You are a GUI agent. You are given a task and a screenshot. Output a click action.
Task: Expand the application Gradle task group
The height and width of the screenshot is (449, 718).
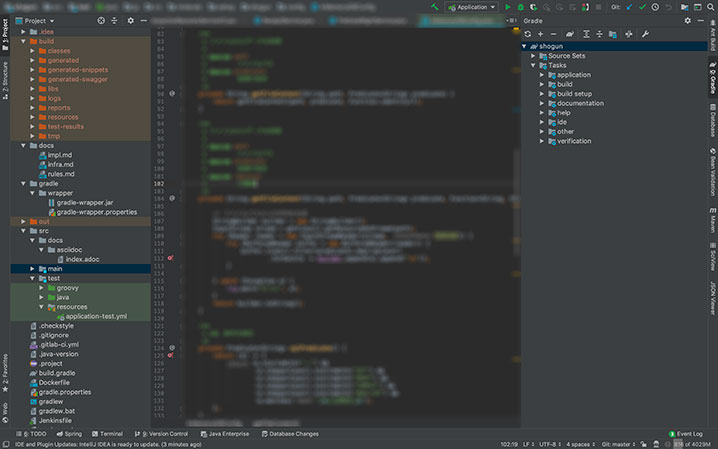541,75
